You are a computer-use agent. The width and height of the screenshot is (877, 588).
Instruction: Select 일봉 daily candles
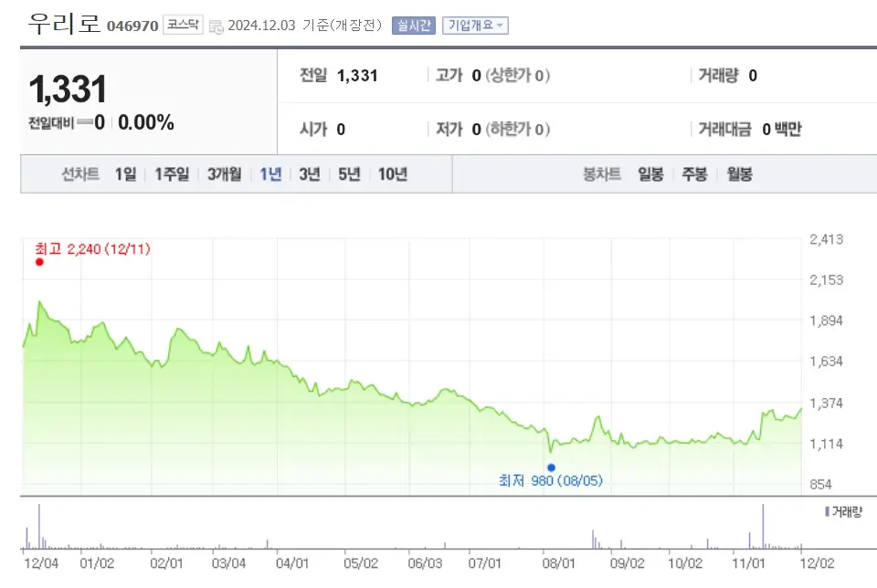650,173
